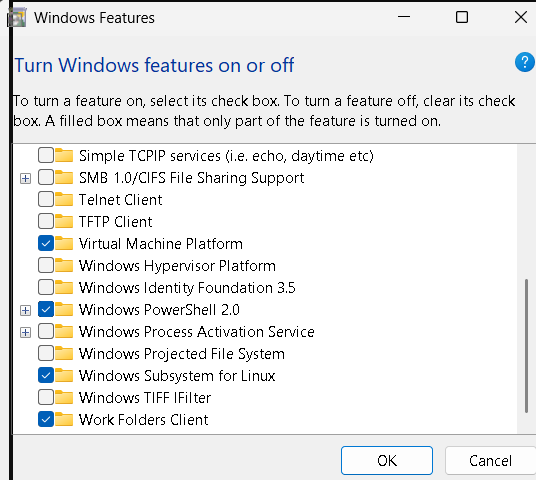
Task: Click the folder icon beside Telnet Client
Action: tap(64, 200)
